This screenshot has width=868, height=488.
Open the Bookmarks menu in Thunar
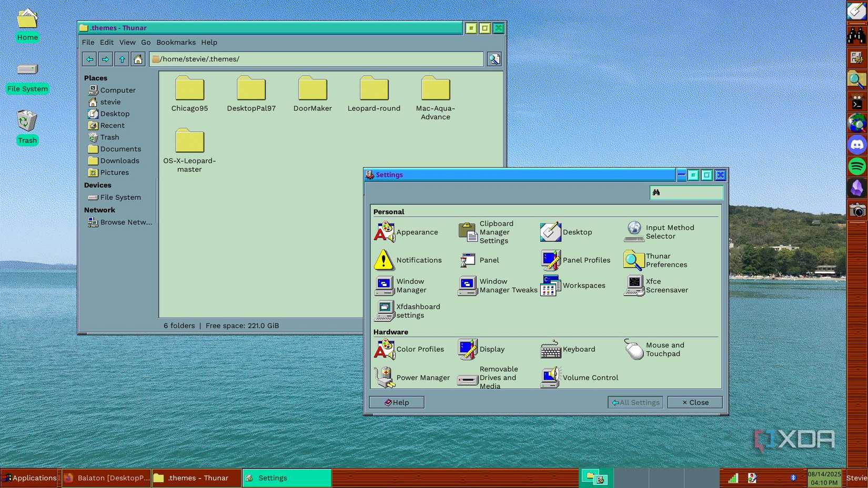tap(176, 42)
